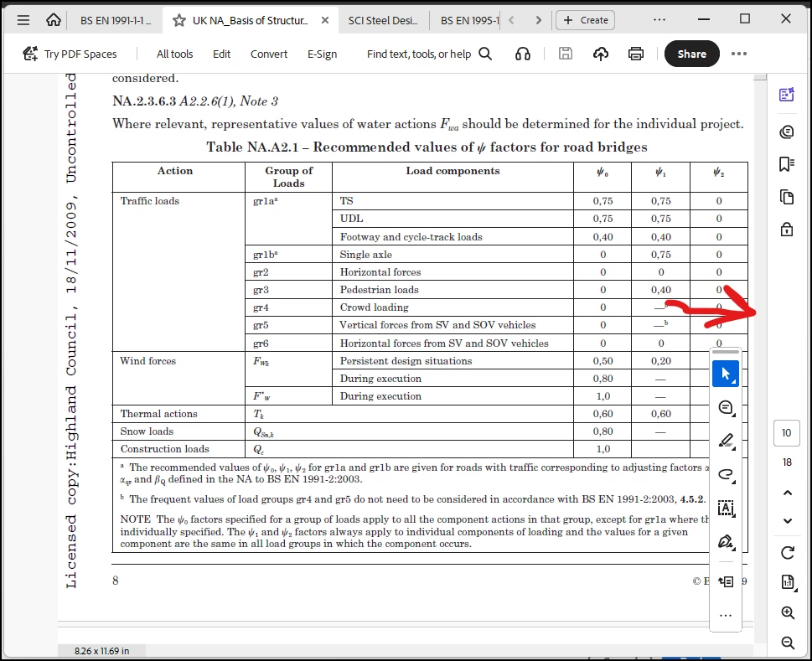Open the Read Aloud headphones tool
Screen dimensions: 812x661
[523, 54]
